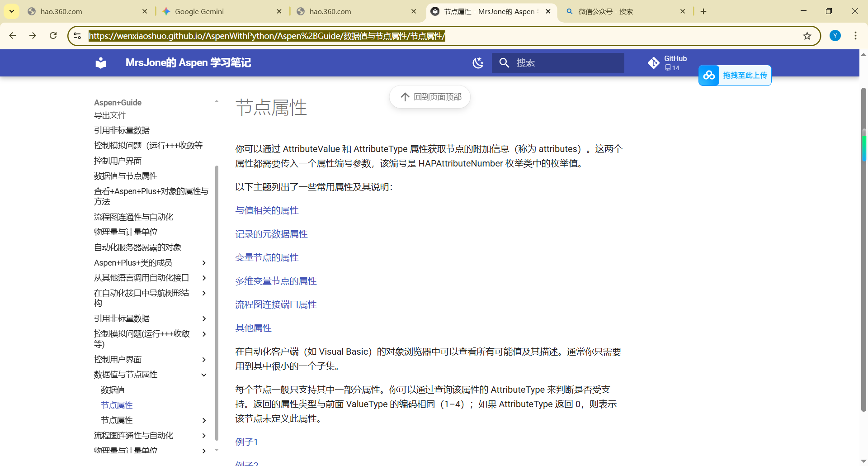Open the 与值相关的属性 link

click(267, 210)
